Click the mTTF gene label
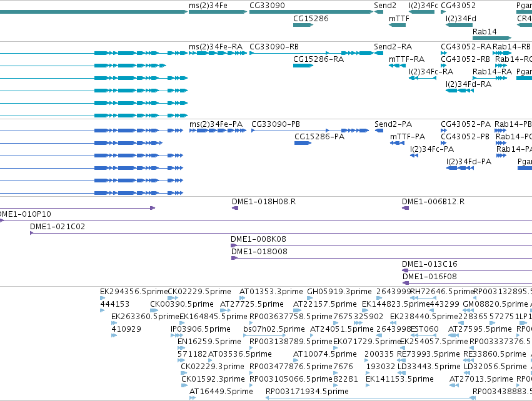Image resolution: width=532 pixels, height=401 pixels. (399, 18)
